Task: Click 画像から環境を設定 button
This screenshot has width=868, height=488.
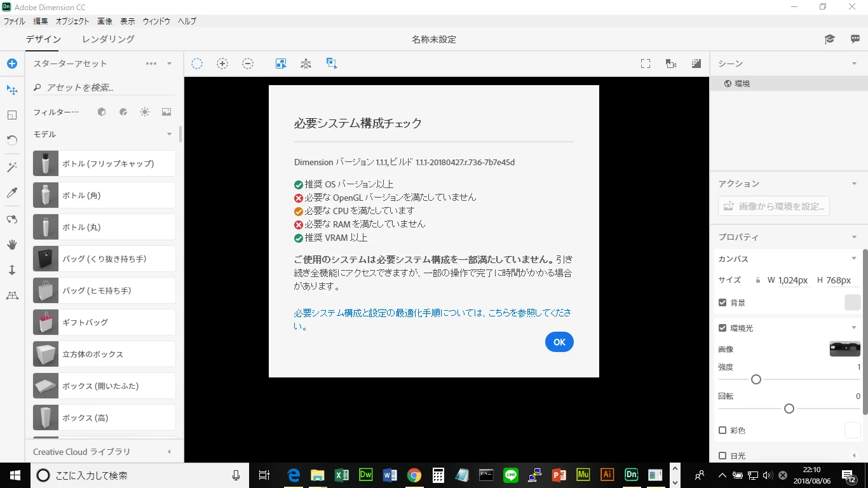Action: [x=774, y=206]
